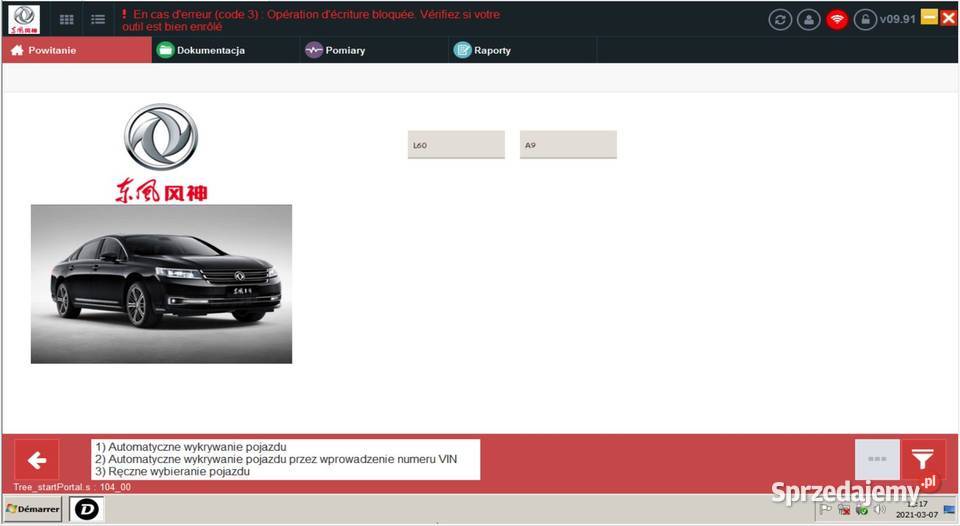This screenshot has height=526, width=960.
Task: Click '1) Automatyczne wykrywanie pojazdu' text
Action: [x=191, y=447]
